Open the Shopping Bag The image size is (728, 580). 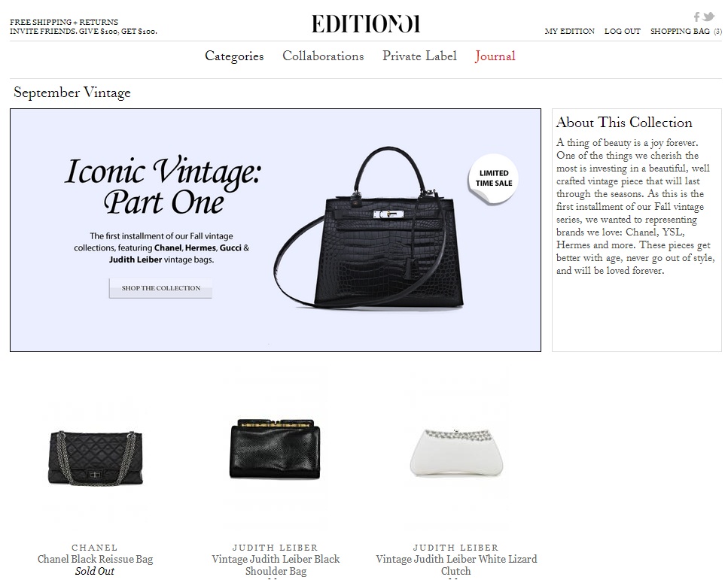686,31
